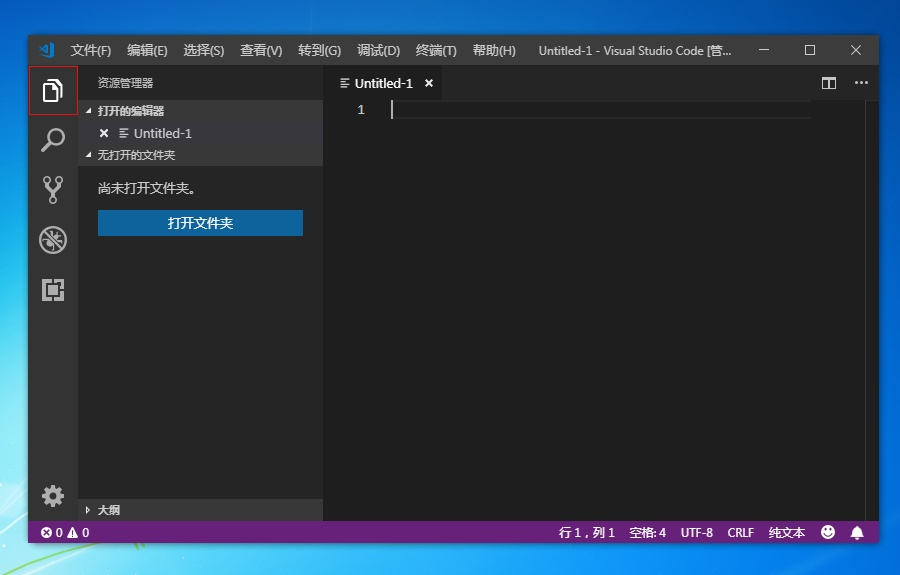Open problems panel from error warning counts
This screenshot has width=900, height=575.
[x=65, y=533]
